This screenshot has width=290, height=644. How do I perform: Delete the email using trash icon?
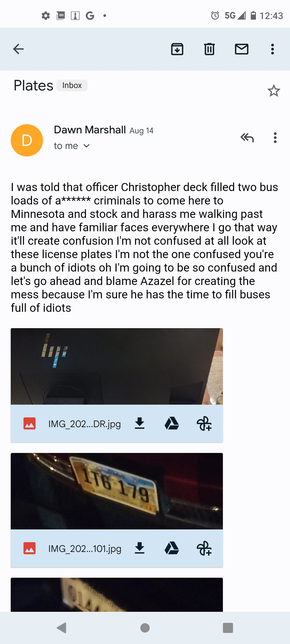click(x=209, y=49)
